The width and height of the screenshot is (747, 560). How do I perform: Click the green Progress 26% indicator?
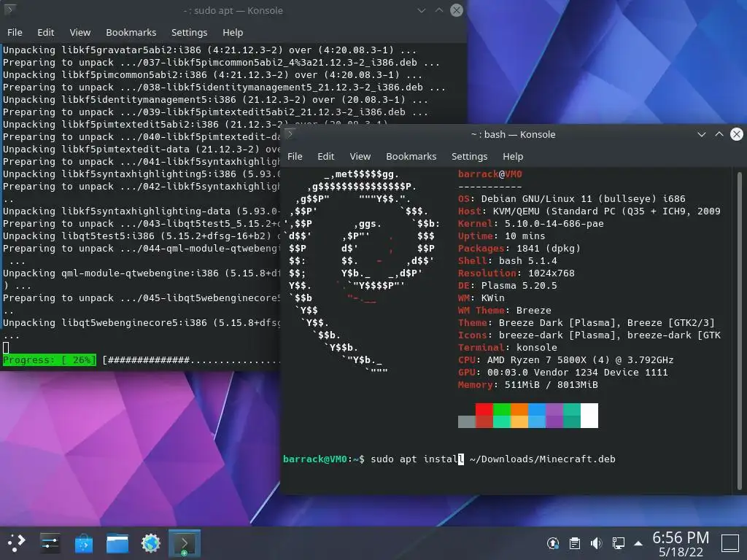pyautogui.click(x=50, y=360)
